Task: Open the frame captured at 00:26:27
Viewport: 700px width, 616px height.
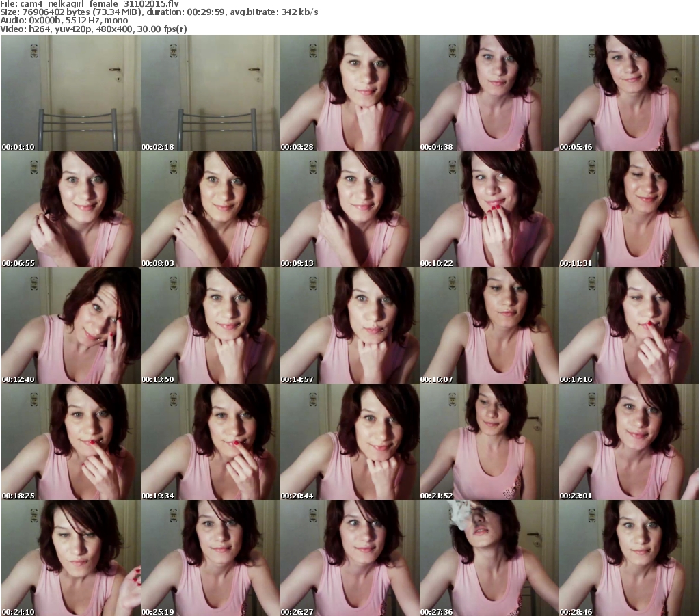Action: [349, 558]
